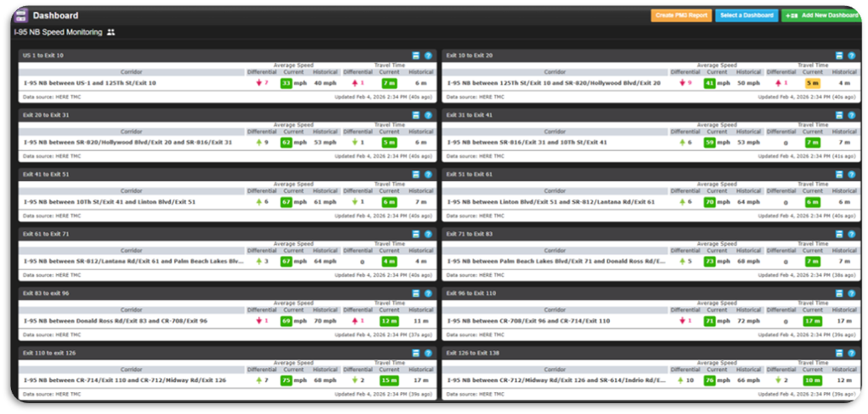Click the blue options icon on Exit 71 to Exit 83
868x414 pixels.
[x=840, y=235]
